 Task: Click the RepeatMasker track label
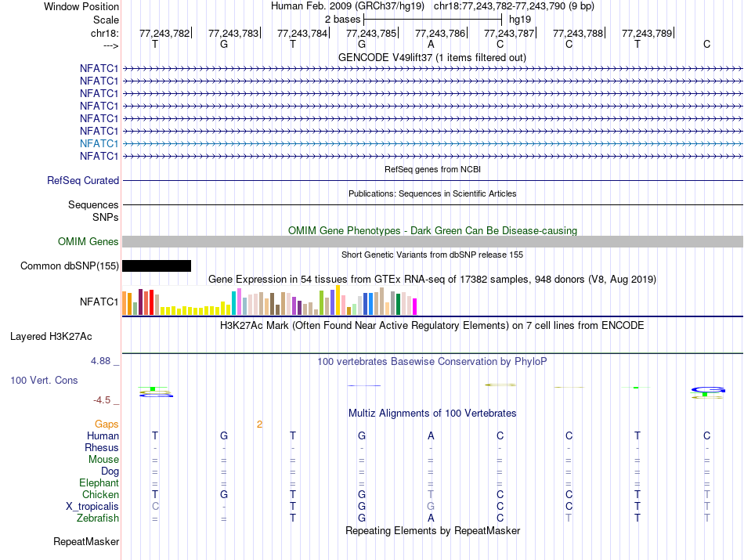point(86,542)
